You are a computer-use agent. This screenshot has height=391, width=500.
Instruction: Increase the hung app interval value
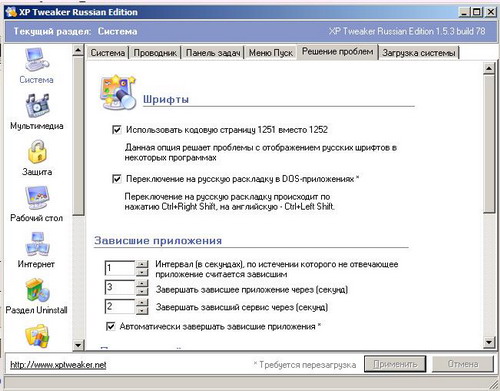(142, 264)
